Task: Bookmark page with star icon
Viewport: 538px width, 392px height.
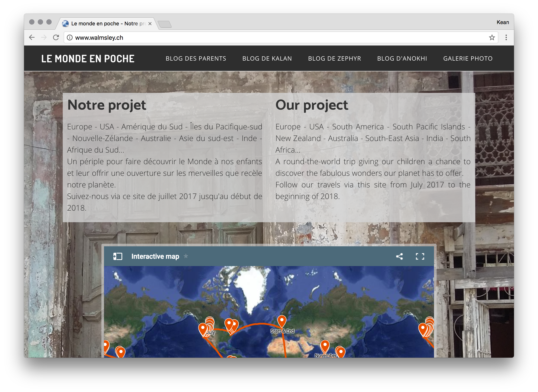Action: (492, 37)
